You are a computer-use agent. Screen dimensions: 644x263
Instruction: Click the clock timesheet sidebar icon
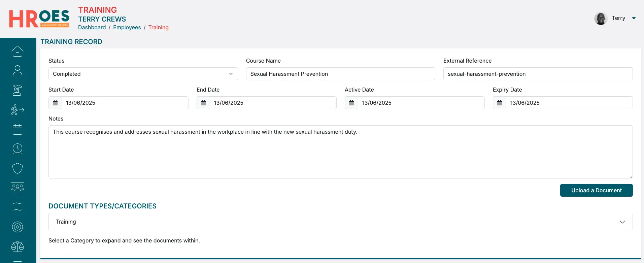coord(18,149)
